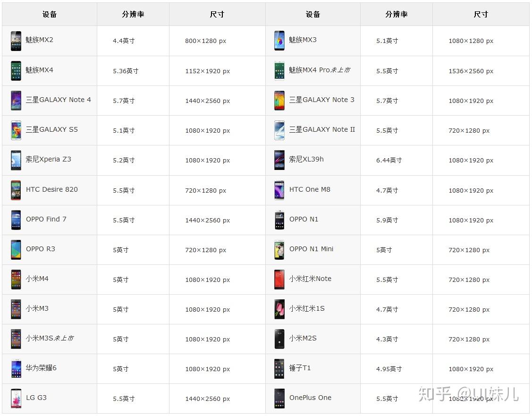This screenshot has height=416, width=532.
Task: Click the 小米红米Note phone image
Action: pyautogui.click(x=279, y=280)
